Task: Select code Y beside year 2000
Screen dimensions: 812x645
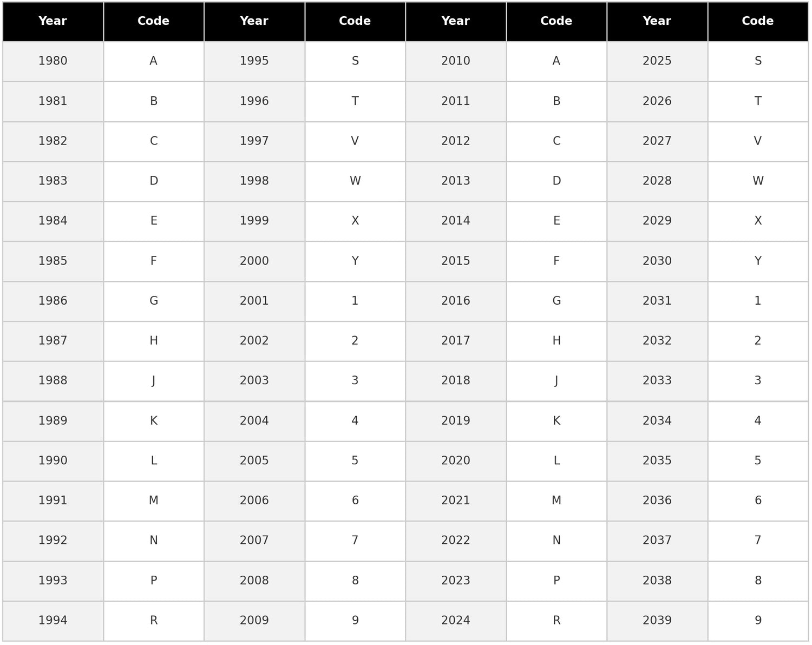Action: click(355, 261)
